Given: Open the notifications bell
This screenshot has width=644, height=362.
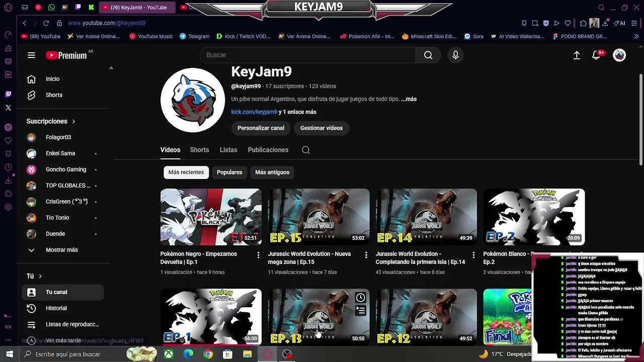Looking at the screenshot, I should (596, 55).
